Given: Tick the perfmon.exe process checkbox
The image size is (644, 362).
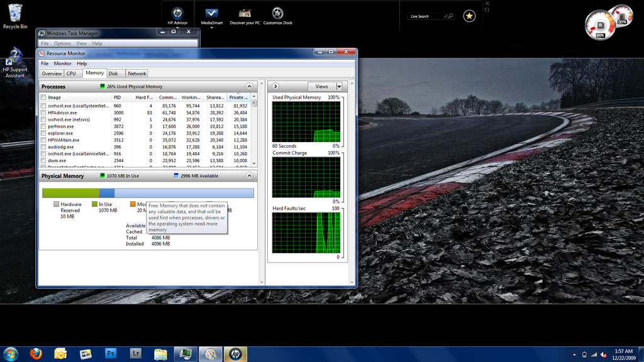Looking at the screenshot, I should (43, 127).
